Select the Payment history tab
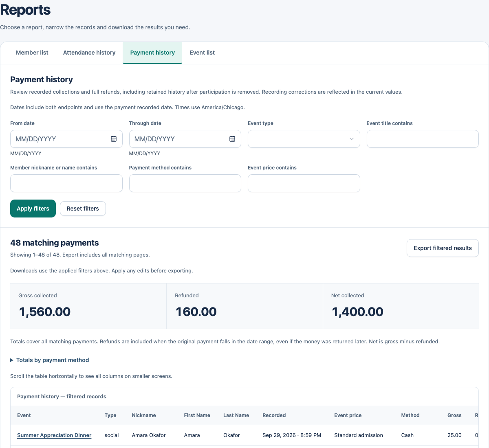Viewport: 489px width, 448px height. pos(152,53)
